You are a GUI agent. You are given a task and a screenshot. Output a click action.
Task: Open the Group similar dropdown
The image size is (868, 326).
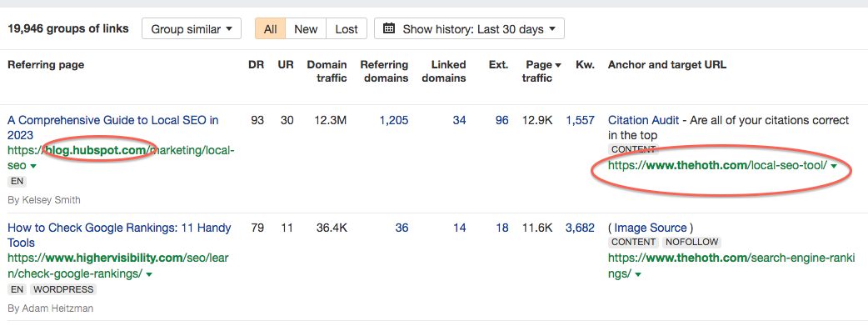pyautogui.click(x=192, y=29)
